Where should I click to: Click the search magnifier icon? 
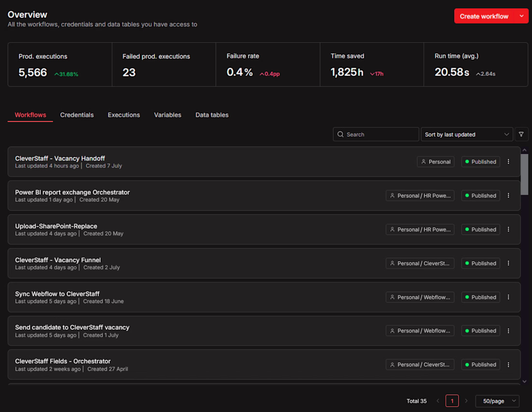click(x=340, y=134)
